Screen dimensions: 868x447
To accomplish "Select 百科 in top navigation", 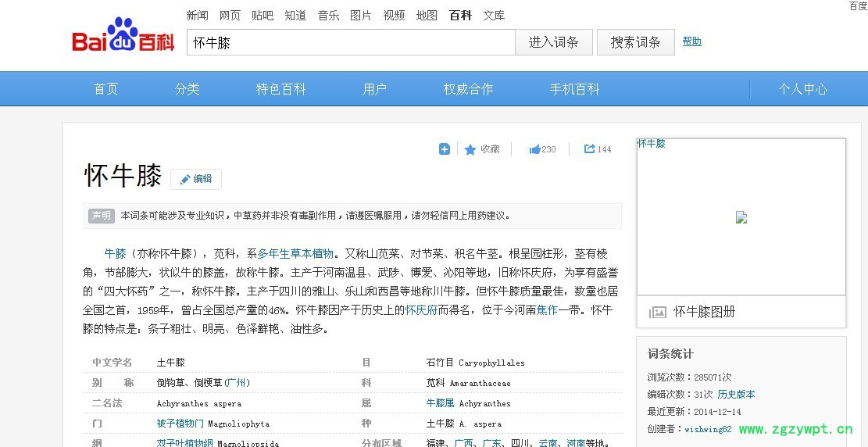I will click(x=461, y=16).
